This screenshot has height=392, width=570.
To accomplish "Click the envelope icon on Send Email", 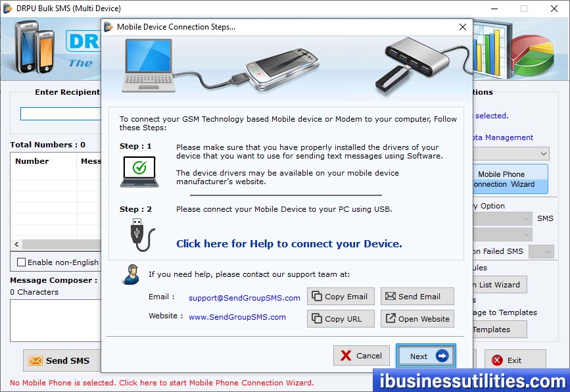I will [x=390, y=297].
